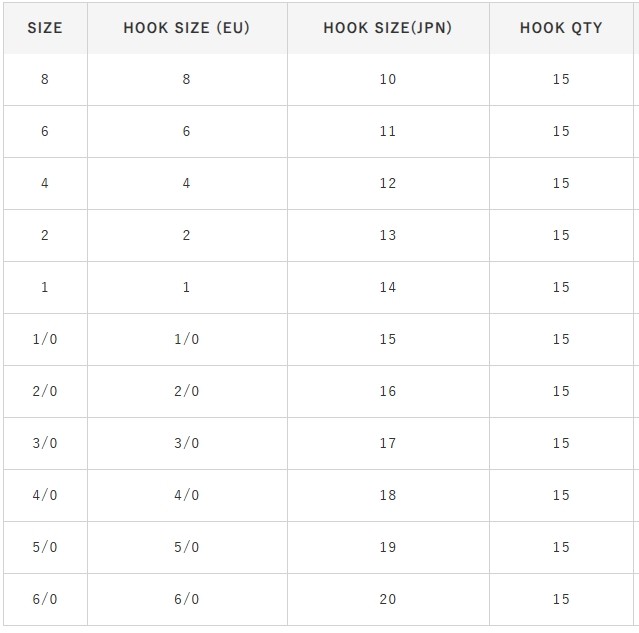This screenshot has height=633, width=639.
Task: Click the JPN hook size 17 cell
Action: [388, 443]
